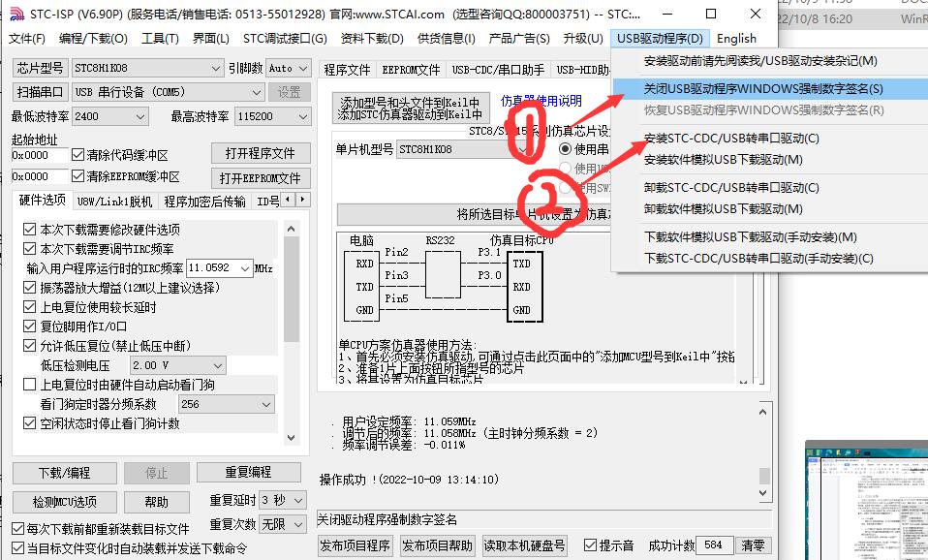Choose 安装软件模拟USB下载驱动(M) from menu

(769, 160)
